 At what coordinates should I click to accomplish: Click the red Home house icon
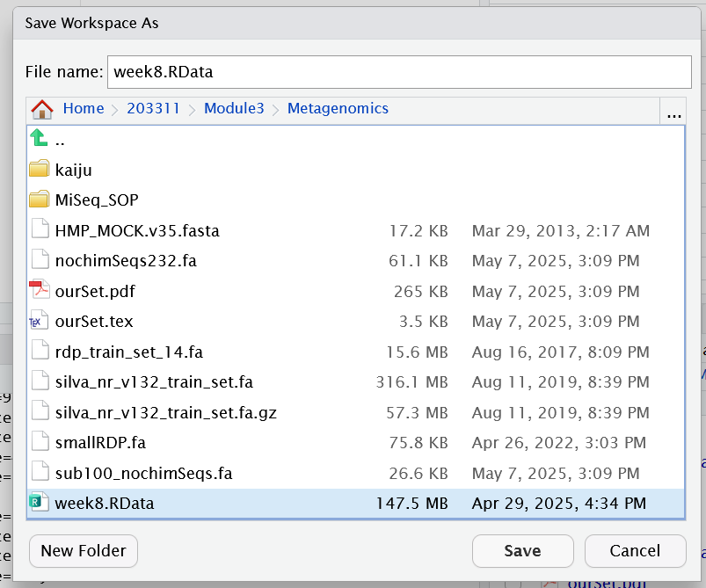click(42, 109)
